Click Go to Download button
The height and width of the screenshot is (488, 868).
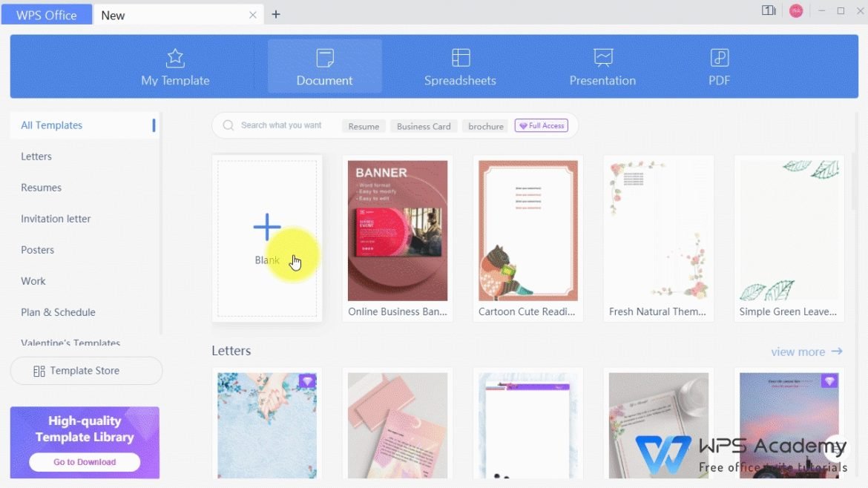point(85,461)
